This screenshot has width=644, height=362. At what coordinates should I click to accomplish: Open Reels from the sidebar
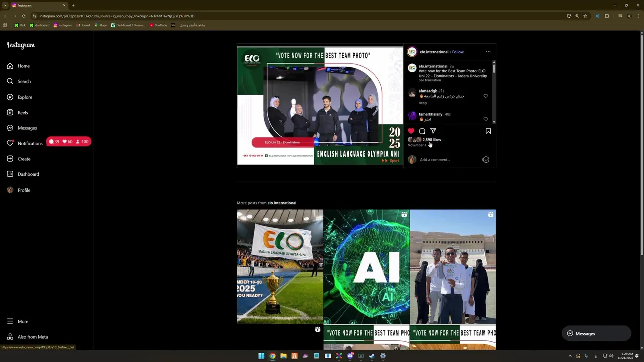pyautogui.click(x=17, y=113)
